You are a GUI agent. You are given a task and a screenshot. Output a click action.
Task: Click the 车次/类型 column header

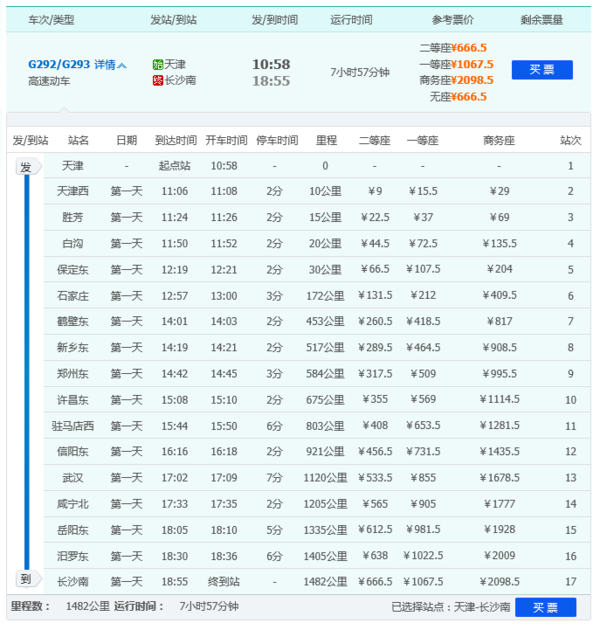[51, 20]
